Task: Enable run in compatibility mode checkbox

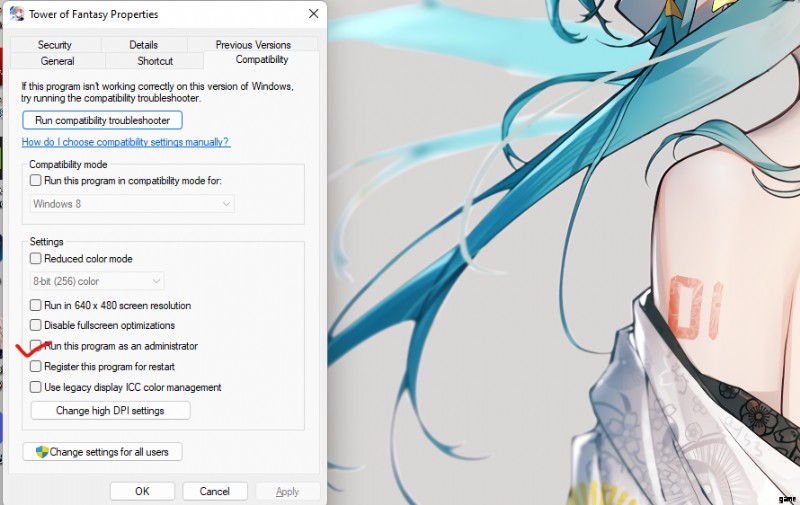Action: click(x=36, y=181)
